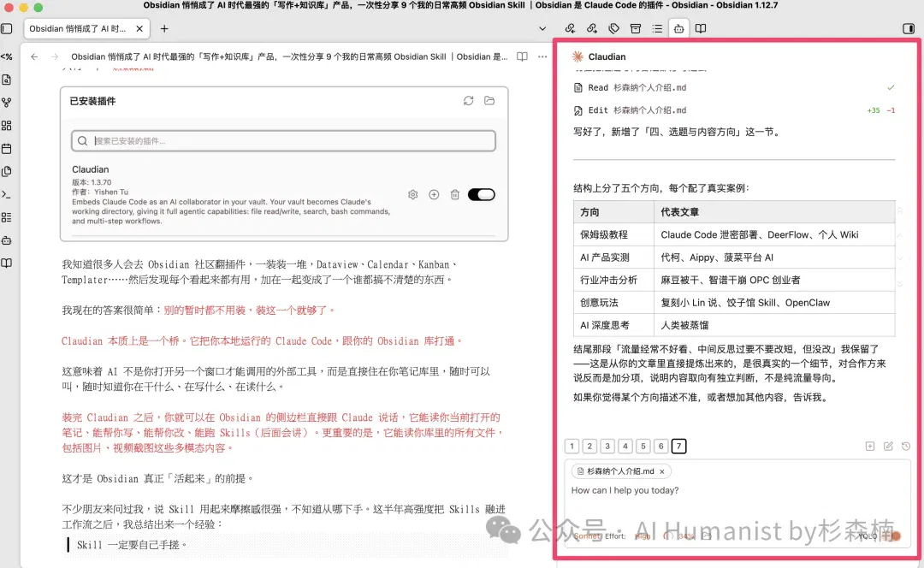Switch to Claudian chat tab 4
The height and width of the screenshot is (568, 924).
[x=625, y=446]
